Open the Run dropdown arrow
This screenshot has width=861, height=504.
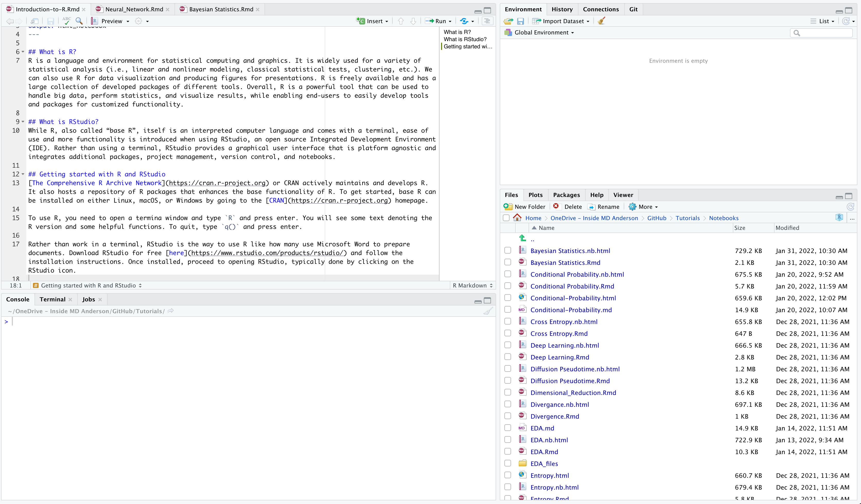tap(450, 21)
